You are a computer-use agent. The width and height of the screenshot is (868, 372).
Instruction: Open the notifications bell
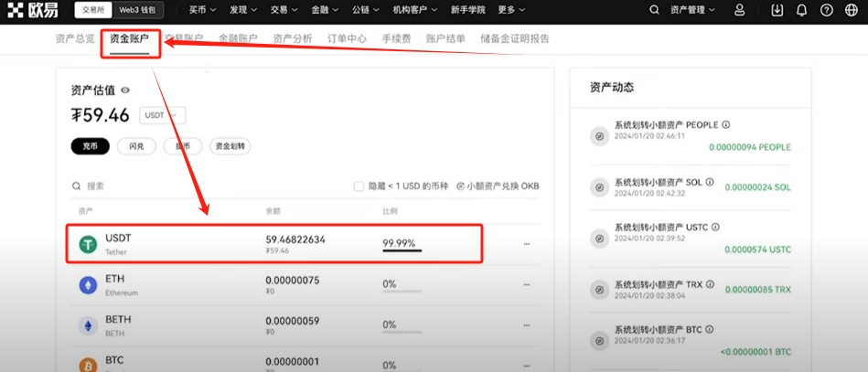[x=801, y=10]
